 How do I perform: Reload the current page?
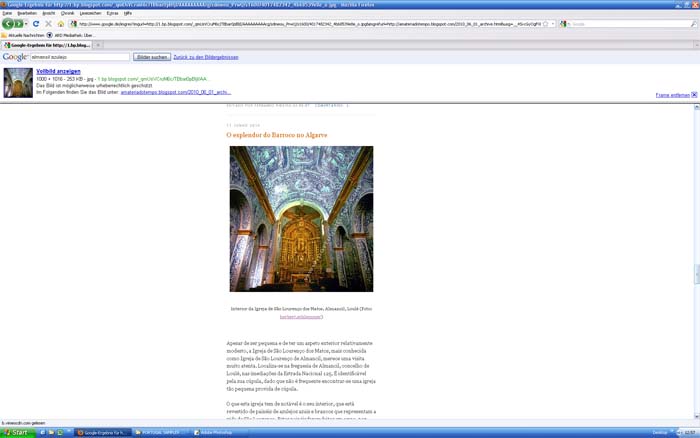point(36,23)
